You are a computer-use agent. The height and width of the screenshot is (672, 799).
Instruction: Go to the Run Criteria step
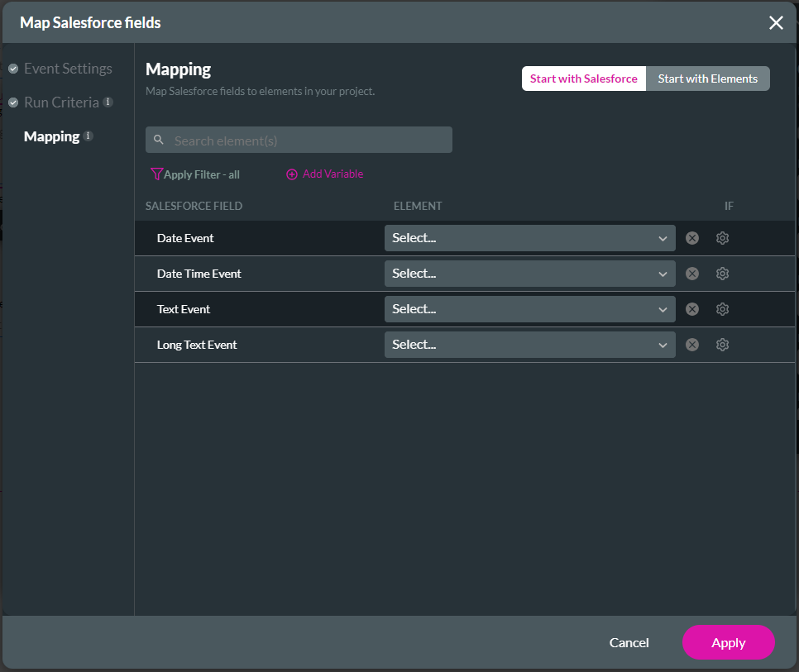coord(61,102)
